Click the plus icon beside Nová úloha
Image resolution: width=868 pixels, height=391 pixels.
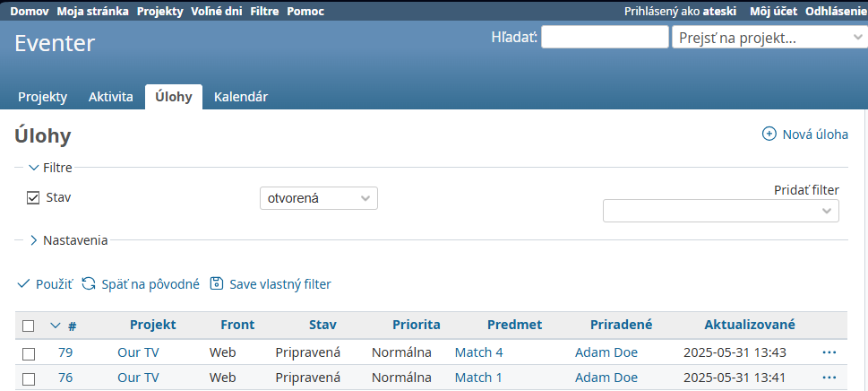click(769, 134)
